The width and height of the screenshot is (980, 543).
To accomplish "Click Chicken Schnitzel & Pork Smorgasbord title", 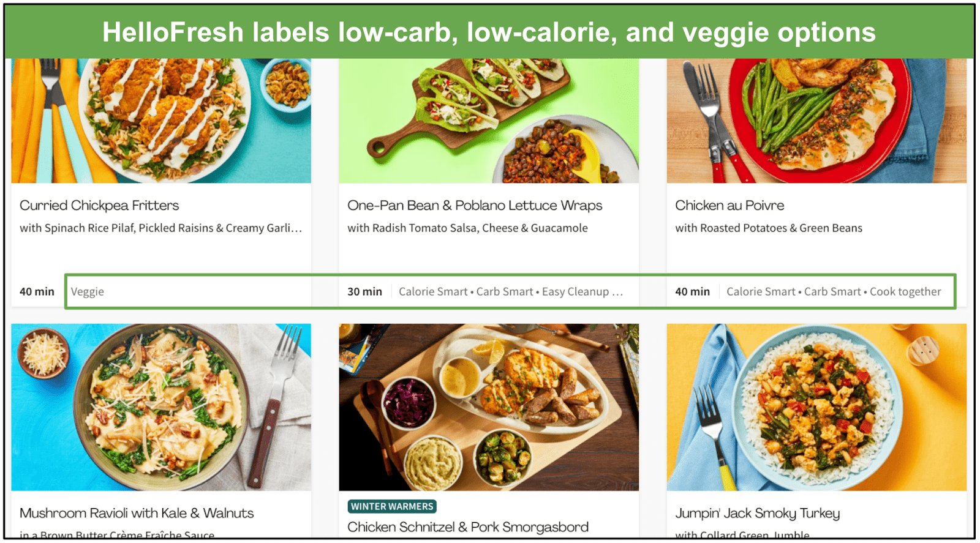I will click(468, 527).
